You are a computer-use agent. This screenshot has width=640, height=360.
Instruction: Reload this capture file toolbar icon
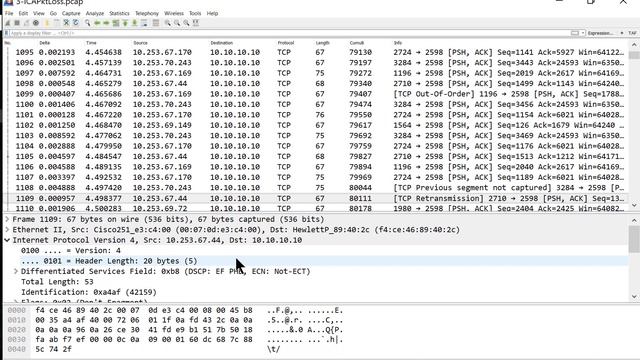[76, 23]
